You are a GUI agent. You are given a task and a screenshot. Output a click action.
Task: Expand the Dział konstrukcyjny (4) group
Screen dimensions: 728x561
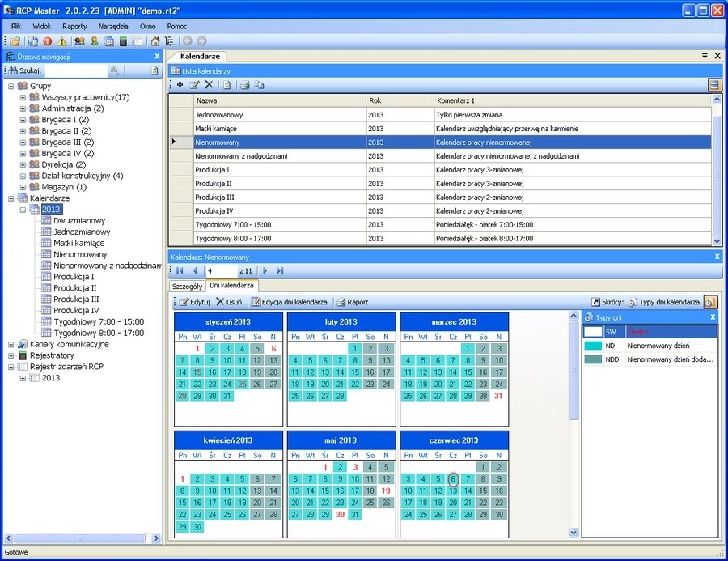[x=23, y=176]
